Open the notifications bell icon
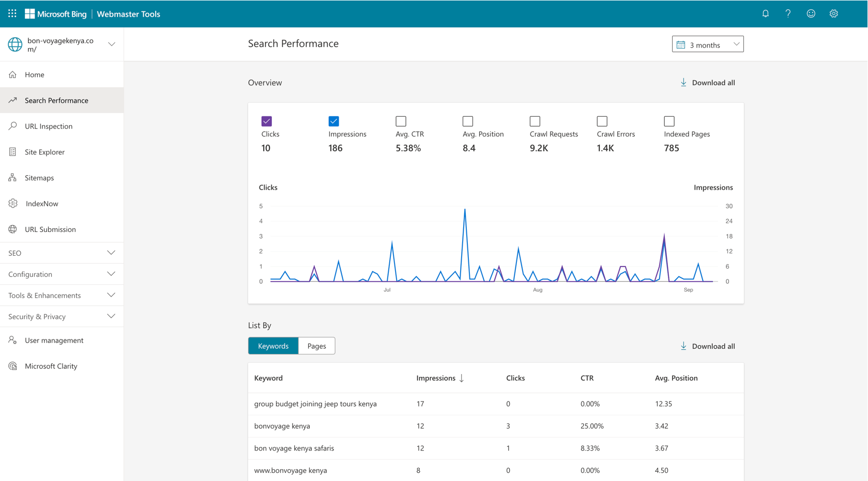The height and width of the screenshot is (481, 868). click(x=765, y=14)
